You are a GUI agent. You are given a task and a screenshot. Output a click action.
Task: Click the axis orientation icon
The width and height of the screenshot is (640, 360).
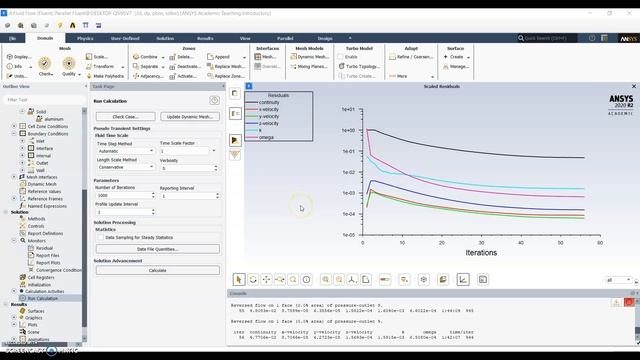352,280
